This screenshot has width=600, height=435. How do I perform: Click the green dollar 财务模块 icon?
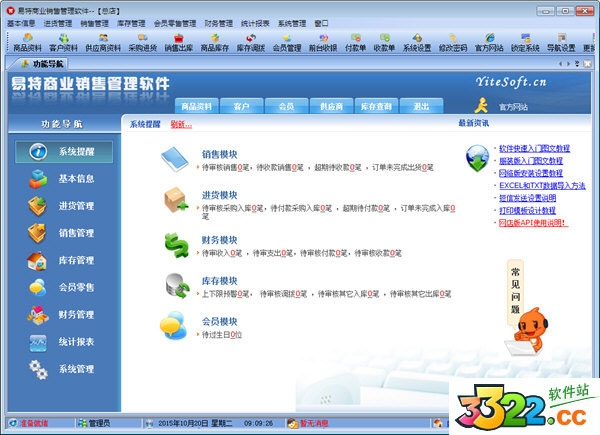pos(177,245)
